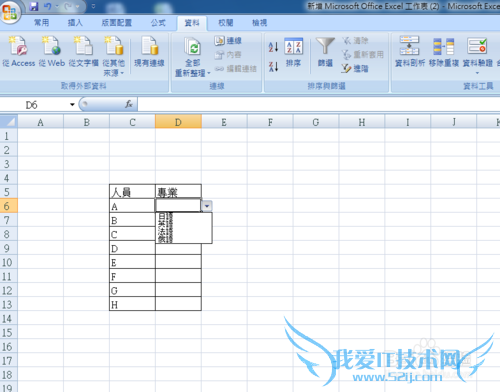Click the Insert Function fx button

pyautogui.click(x=129, y=104)
